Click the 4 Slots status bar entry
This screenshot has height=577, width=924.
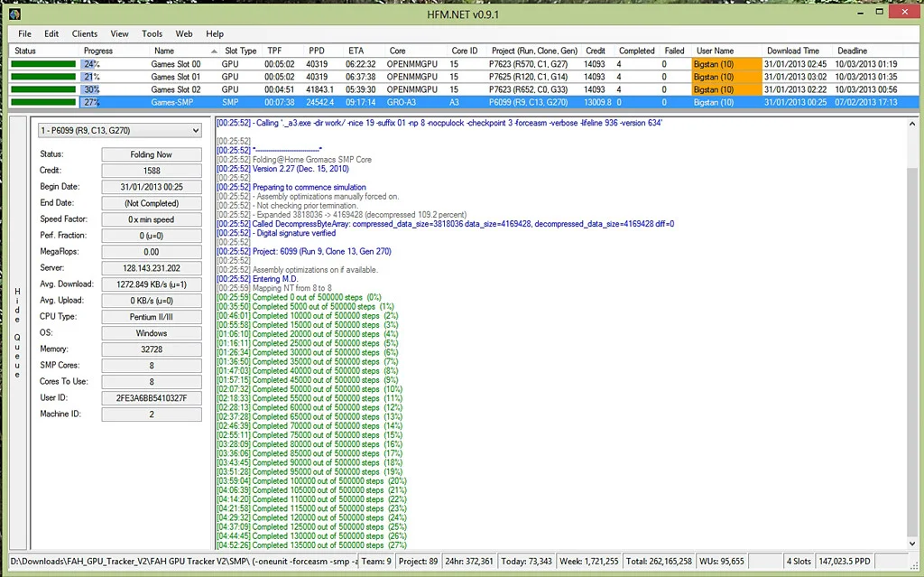(x=799, y=561)
